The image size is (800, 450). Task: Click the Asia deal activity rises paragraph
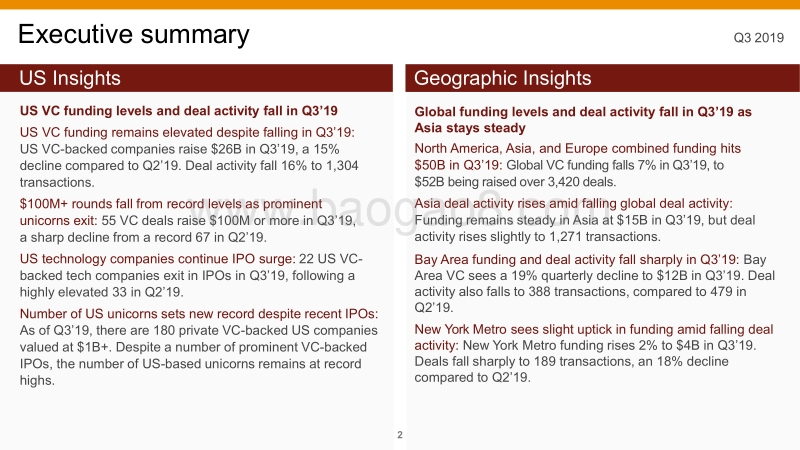click(585, 220)
